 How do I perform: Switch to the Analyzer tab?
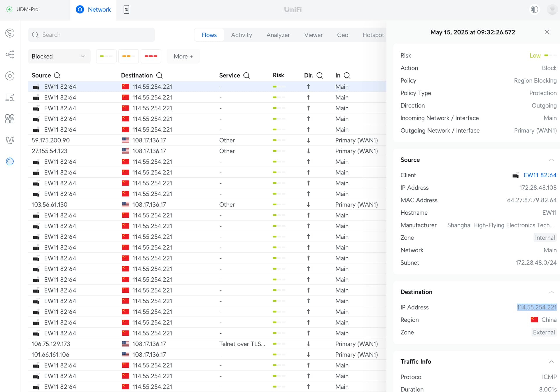[x=278, y=35]
